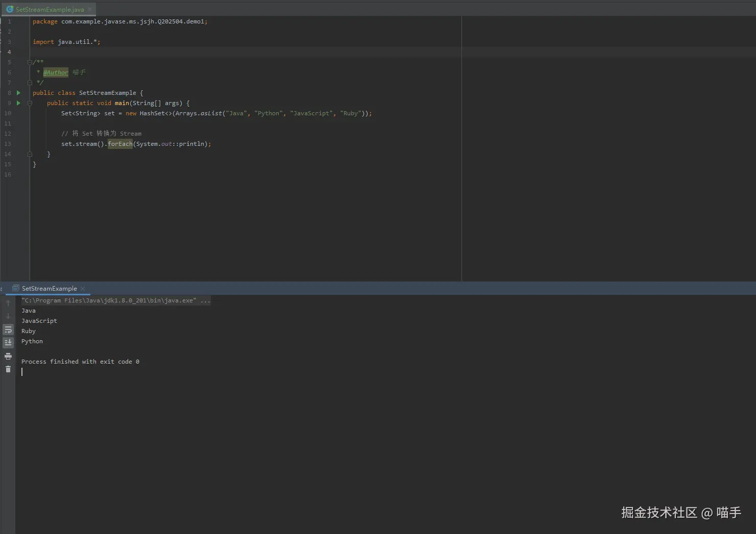Click the highlighted forEach method call
Image resolution: width=756 pixels, height=534 pixels.
click(x=120, y=144)
